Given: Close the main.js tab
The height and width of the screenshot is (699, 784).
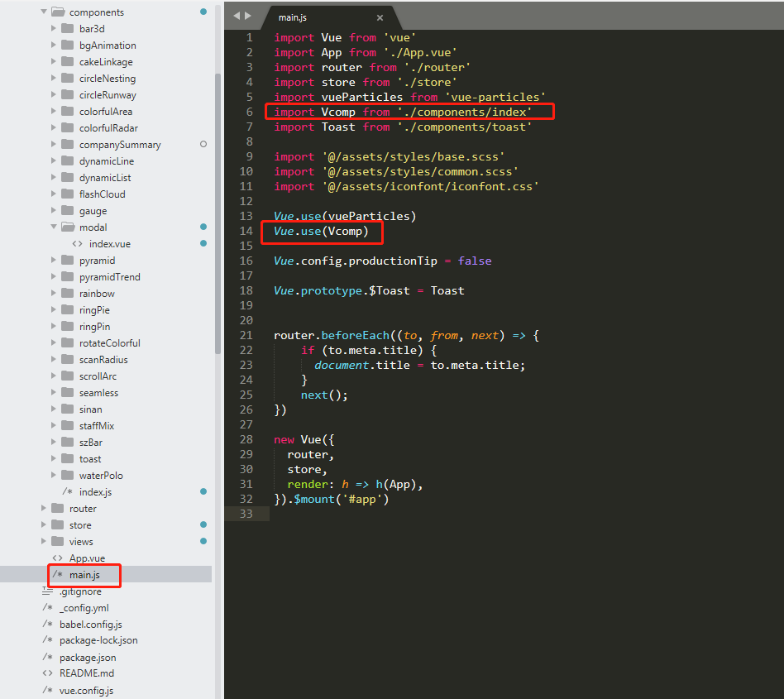Looking at the screenshot, I should click(x=380, y=17).
